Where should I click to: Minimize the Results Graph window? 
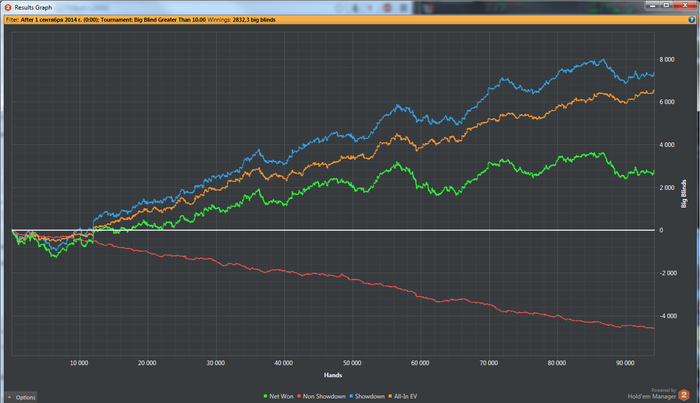point(652,5)
